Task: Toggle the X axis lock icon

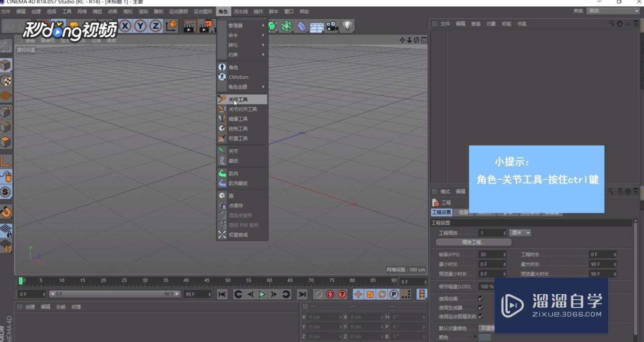Action: click(x=125, y=26)
